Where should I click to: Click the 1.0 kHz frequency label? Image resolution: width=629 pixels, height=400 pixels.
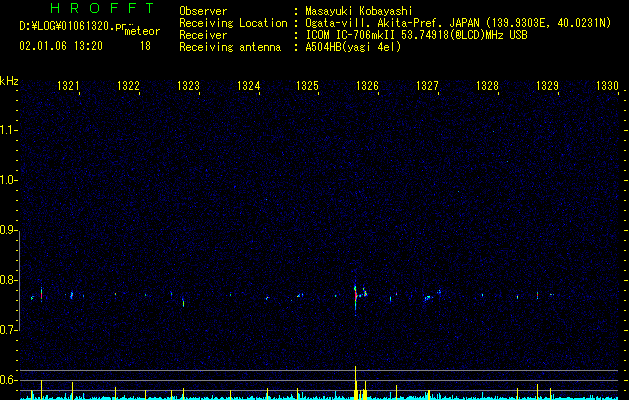coord(8,180)
